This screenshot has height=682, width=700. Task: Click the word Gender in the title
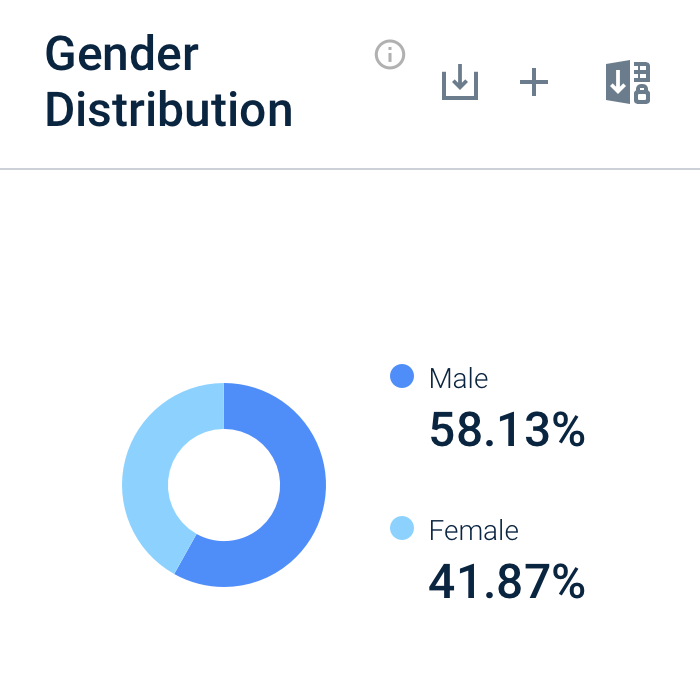click(122, 54)
